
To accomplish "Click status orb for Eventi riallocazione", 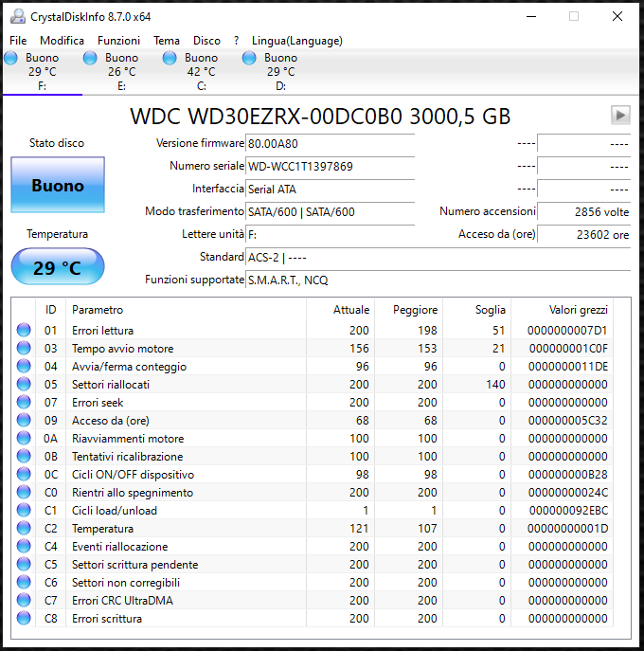I will 24,546.
